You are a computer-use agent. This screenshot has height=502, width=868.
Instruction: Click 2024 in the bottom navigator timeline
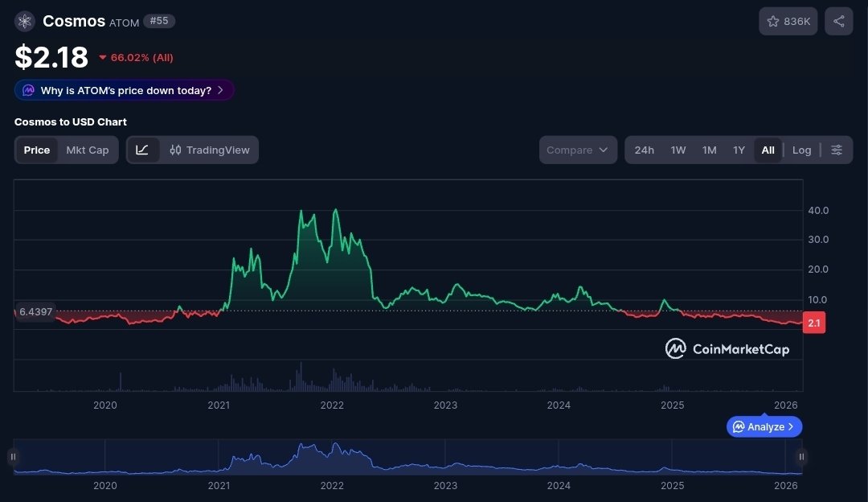559,485
